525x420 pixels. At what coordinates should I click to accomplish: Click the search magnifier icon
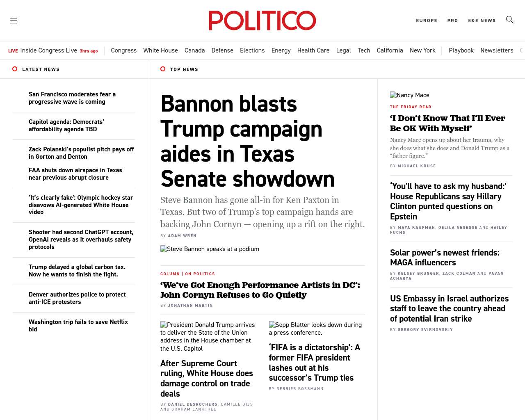[x=510, y=20]
